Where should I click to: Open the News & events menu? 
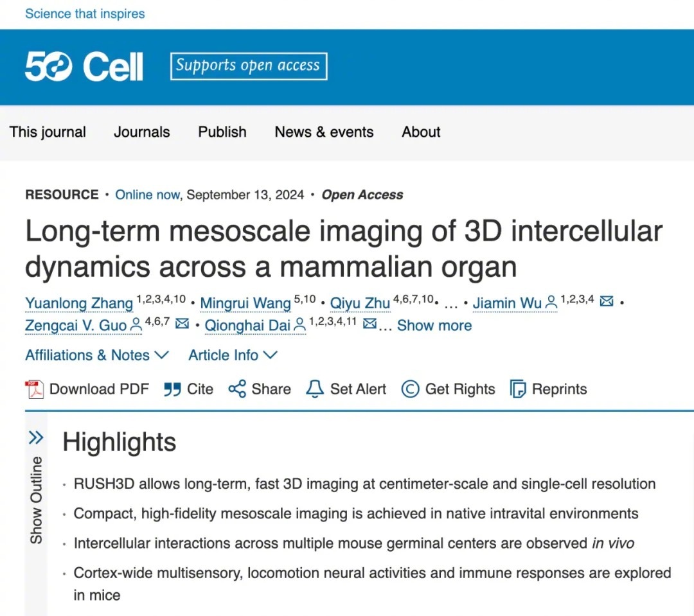[324, 132]
